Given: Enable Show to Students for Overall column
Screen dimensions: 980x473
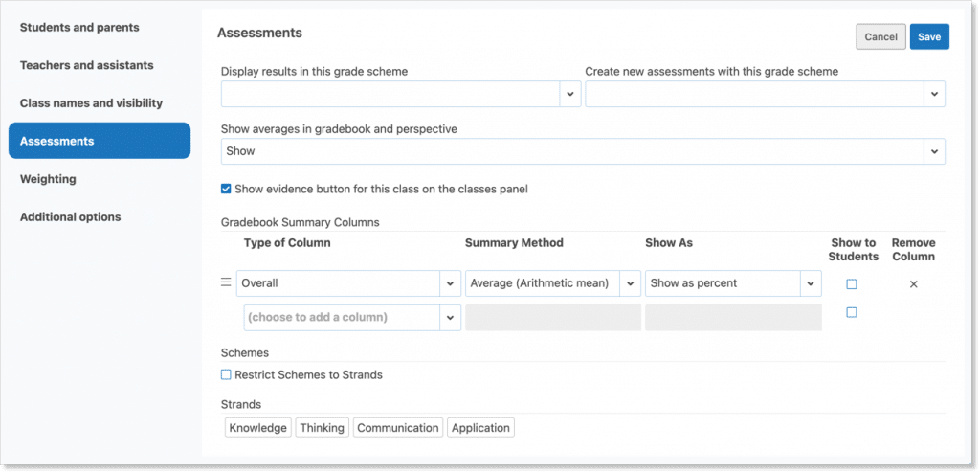Looking at the screenshot, I should click(x=852, y=284).
